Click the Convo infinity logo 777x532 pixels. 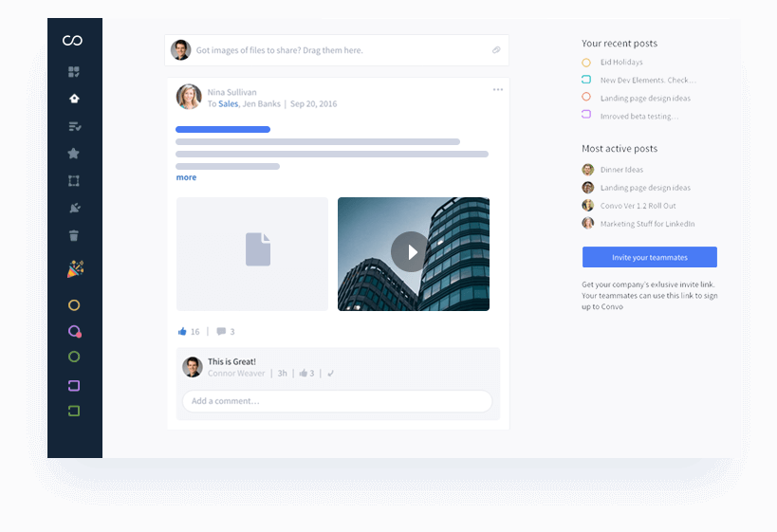pos(73,41)
